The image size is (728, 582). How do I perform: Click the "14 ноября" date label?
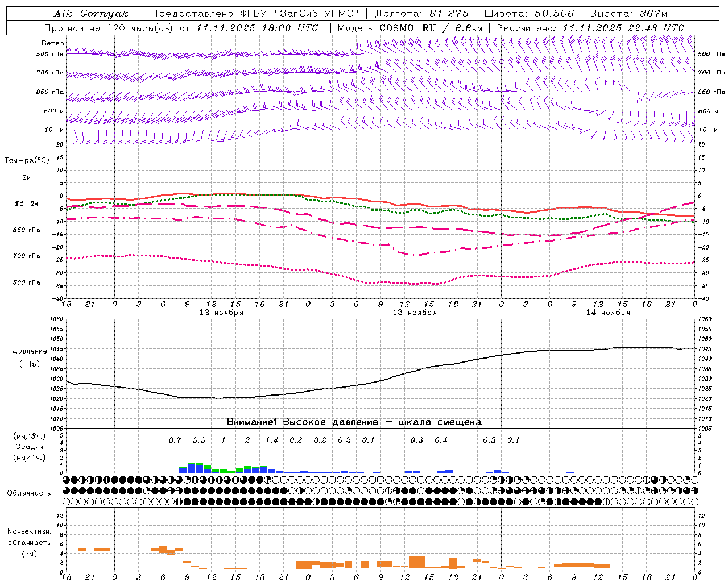tap(608, 313)
